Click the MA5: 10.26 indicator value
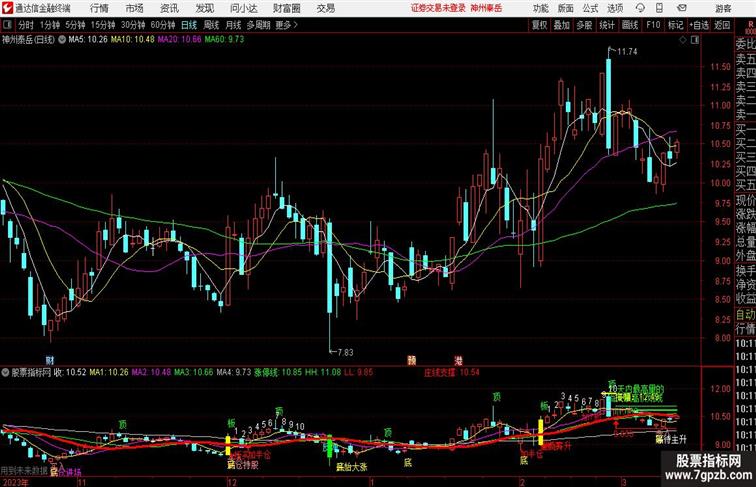756x487 pixels. [88, 40]
